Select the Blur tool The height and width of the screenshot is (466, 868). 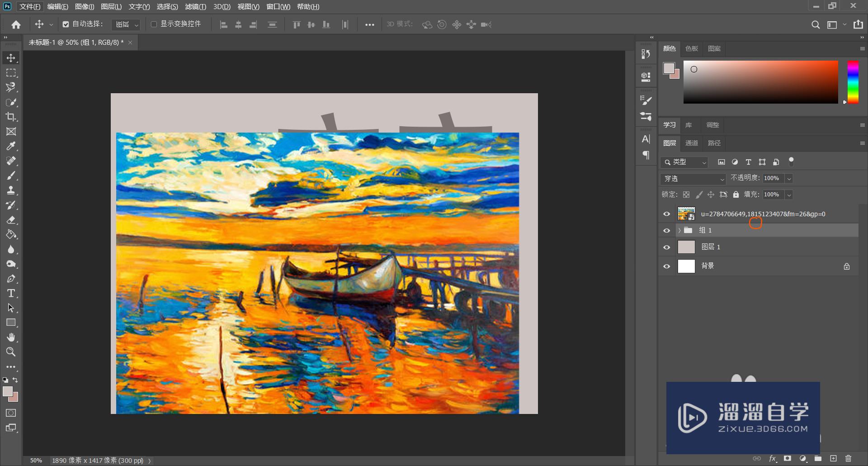click(11, 249)
